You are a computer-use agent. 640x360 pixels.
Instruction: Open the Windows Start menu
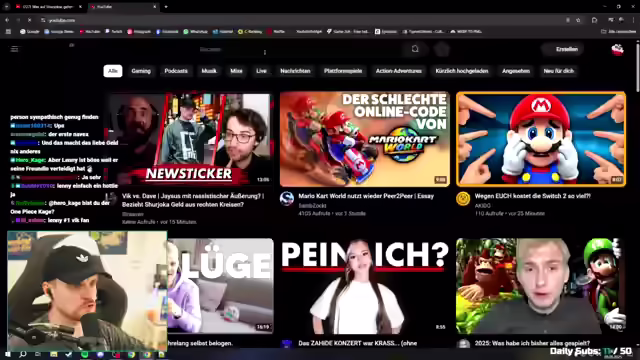coord(7,354)
